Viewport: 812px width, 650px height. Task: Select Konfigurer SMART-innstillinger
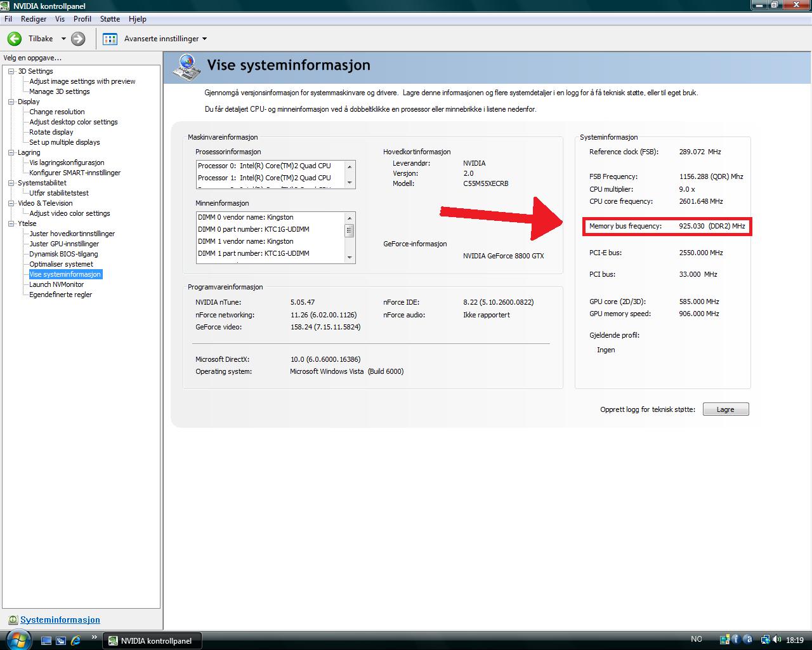[75, 173]
